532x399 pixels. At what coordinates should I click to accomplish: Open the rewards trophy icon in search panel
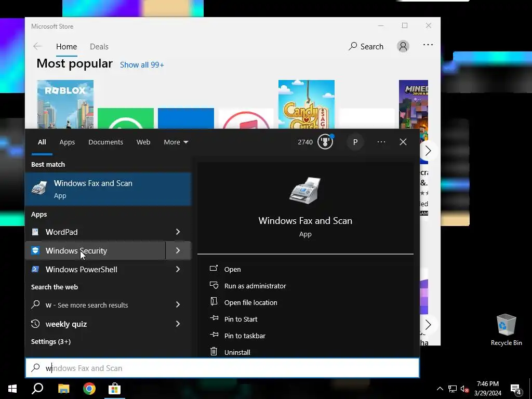(x=325, y=142)
